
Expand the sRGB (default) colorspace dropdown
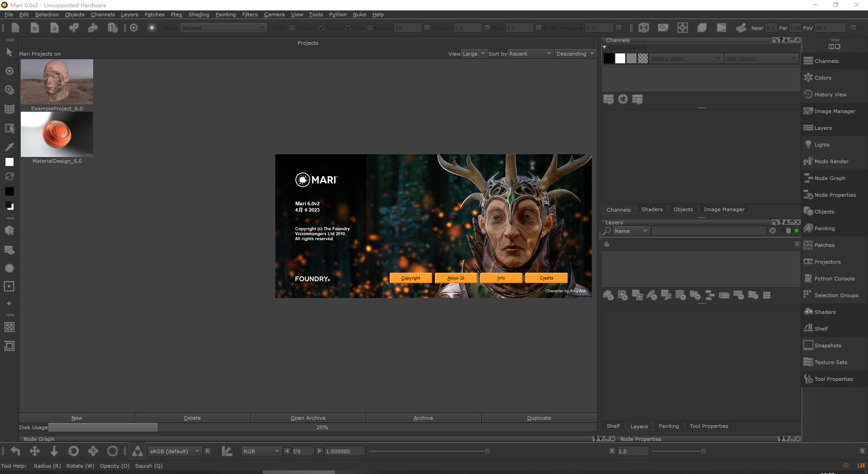click(x=175, y=451)
